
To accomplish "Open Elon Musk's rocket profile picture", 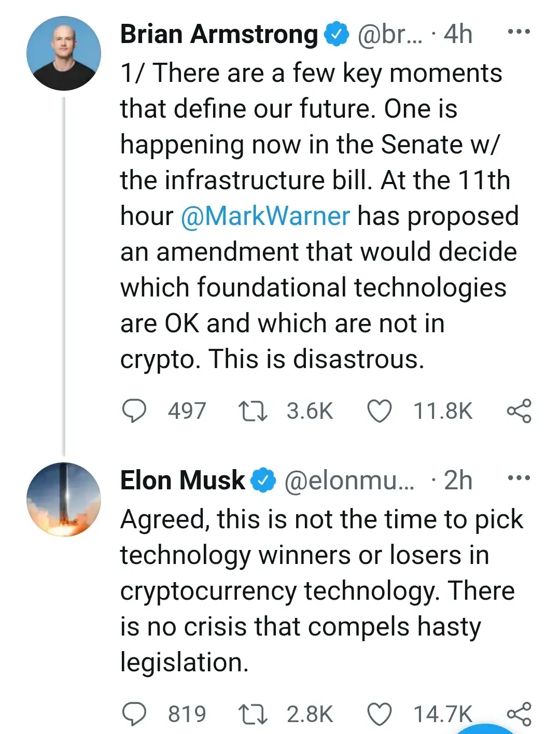I will pyautogui.click(x=64, y=499).
